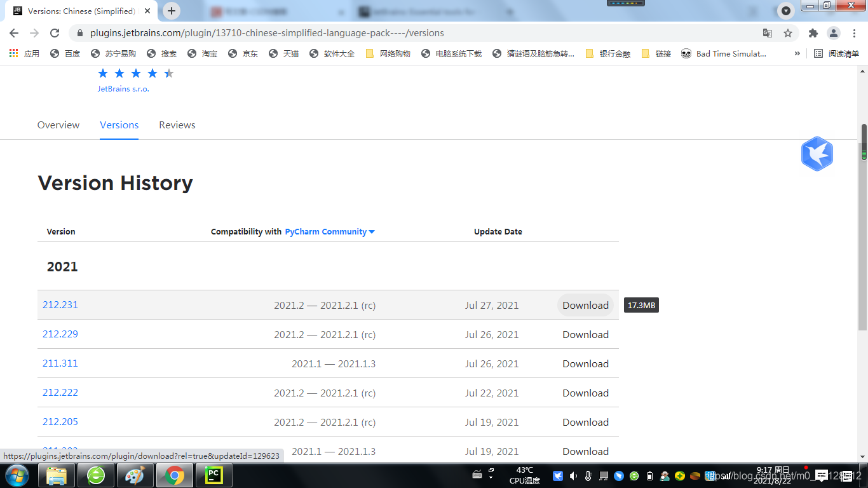
Task: Download version 211.311
Action: (585, 364)
